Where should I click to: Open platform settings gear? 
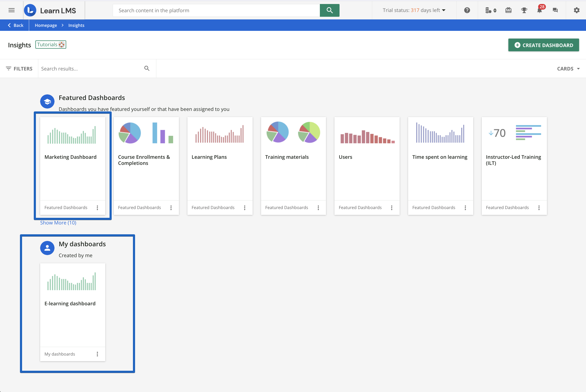coord(576,10)
